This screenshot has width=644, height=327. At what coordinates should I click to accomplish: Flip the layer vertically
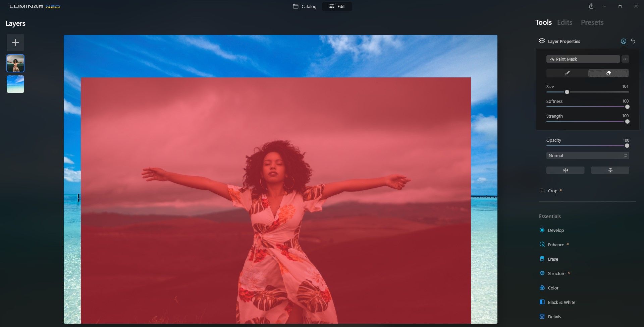coord(610,170)
